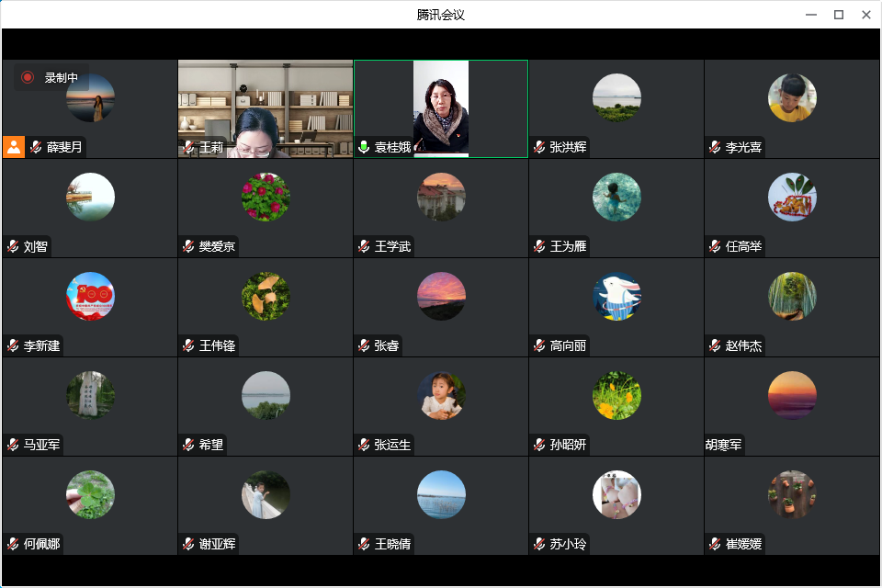Click 张春's pink sunset sky avatar

pyautogui.click(x=441, y=296)
